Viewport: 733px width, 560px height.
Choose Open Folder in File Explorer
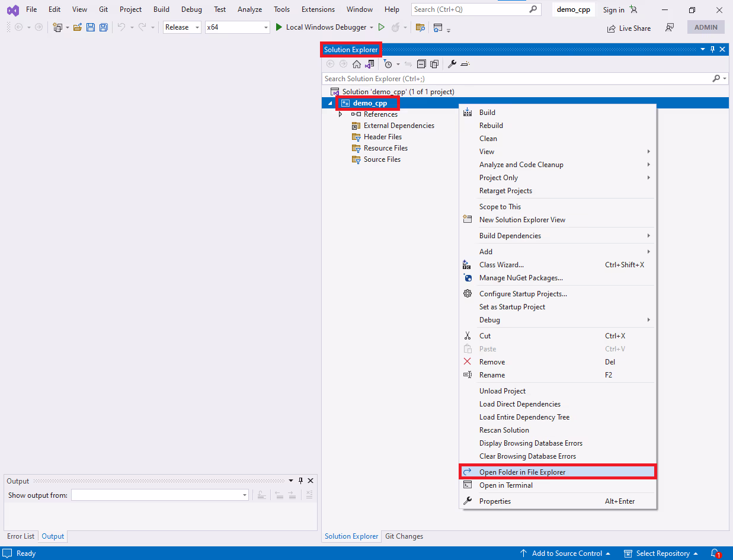coord(557,472)
